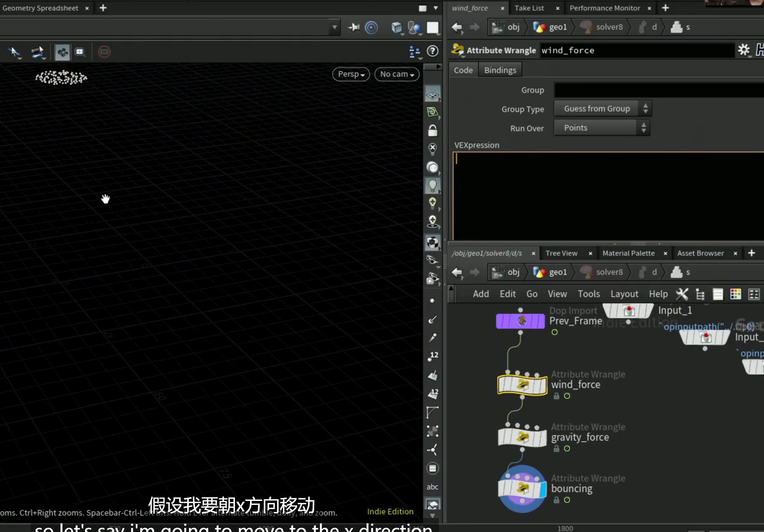Toggle the construction grid plane icon

(x=433, y=95)
